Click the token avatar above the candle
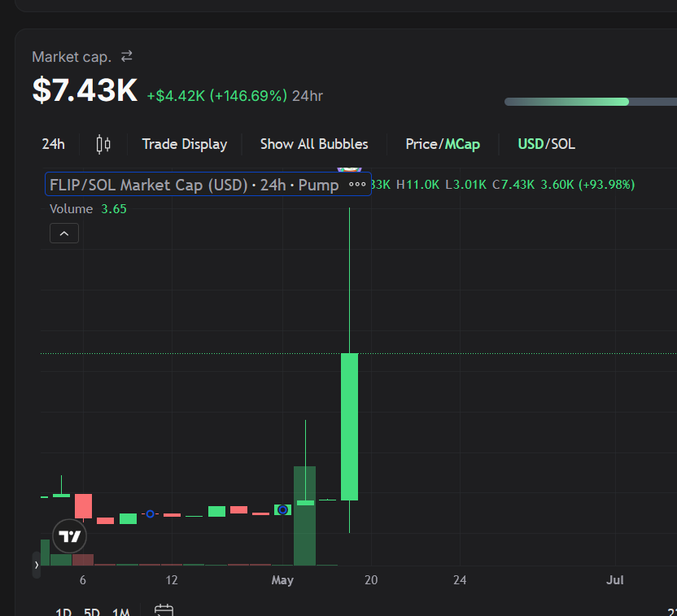 [349, 169]
